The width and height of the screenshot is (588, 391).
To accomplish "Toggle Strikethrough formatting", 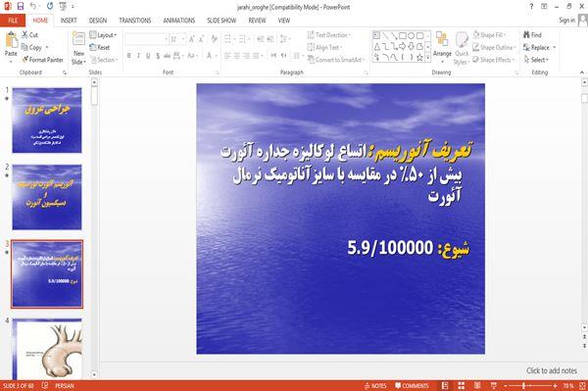I will 167,56.
